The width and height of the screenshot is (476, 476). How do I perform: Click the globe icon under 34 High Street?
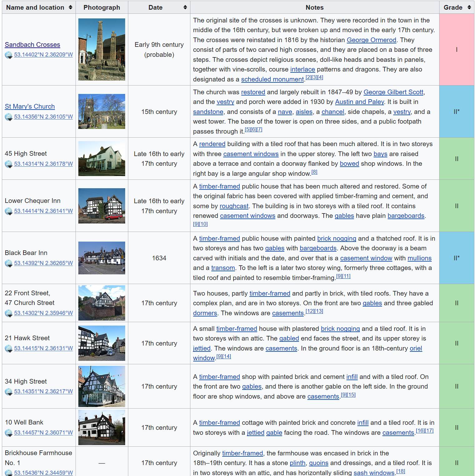coord(8,392)
